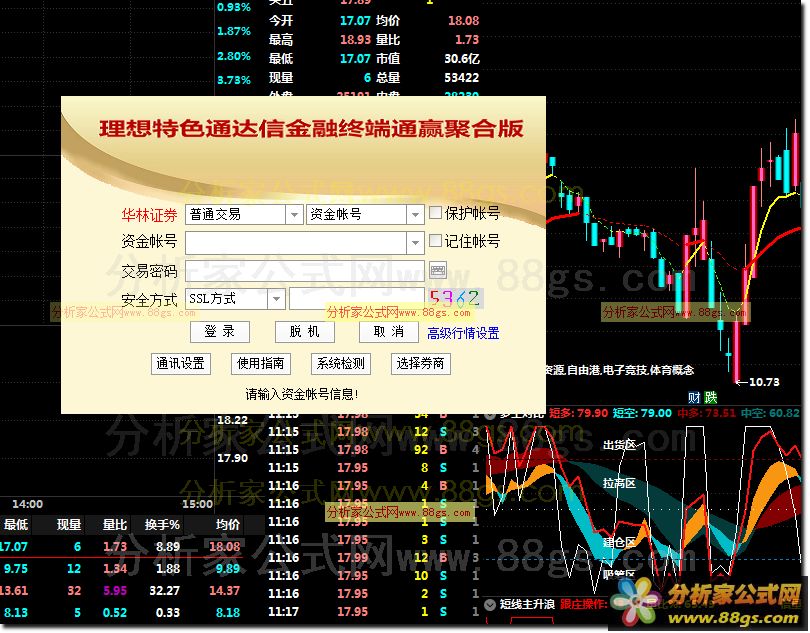
Task: Open the soft keyboard icon
Action: click(x=438, y=270)
